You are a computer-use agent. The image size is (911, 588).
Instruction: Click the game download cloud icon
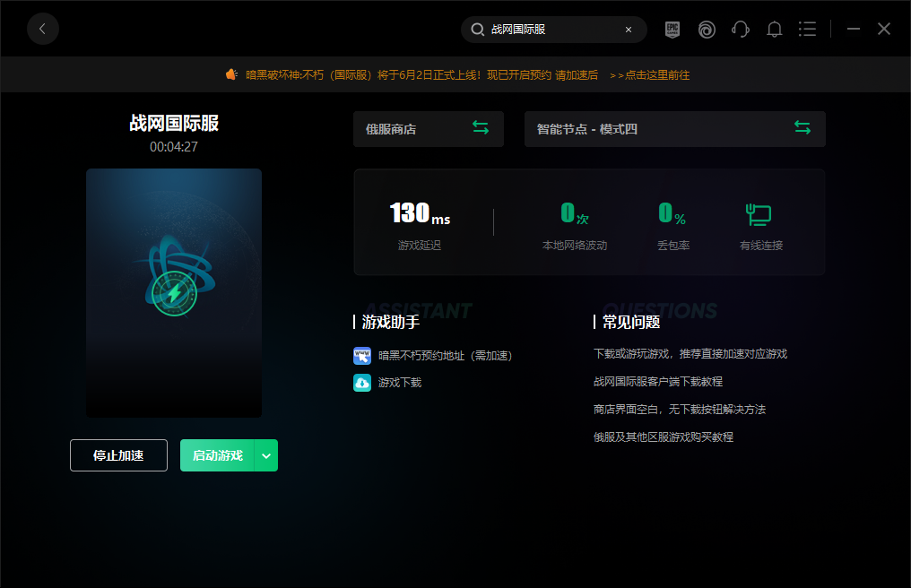362,383
